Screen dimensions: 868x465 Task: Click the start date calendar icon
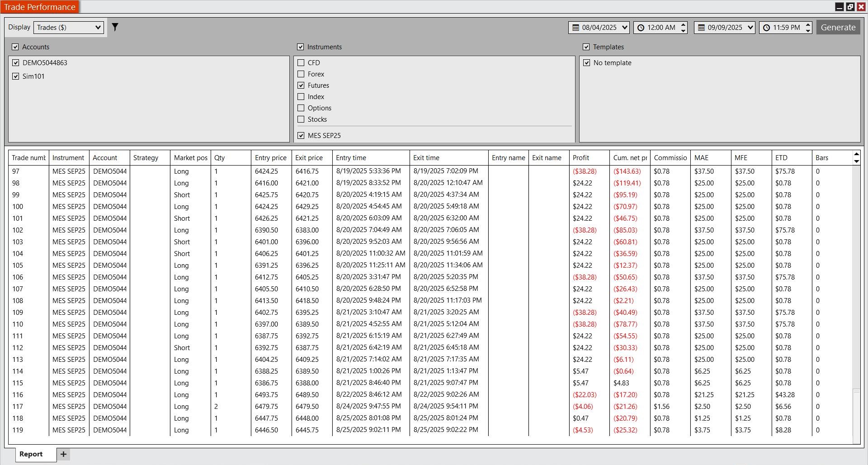[x=576, y=28]
